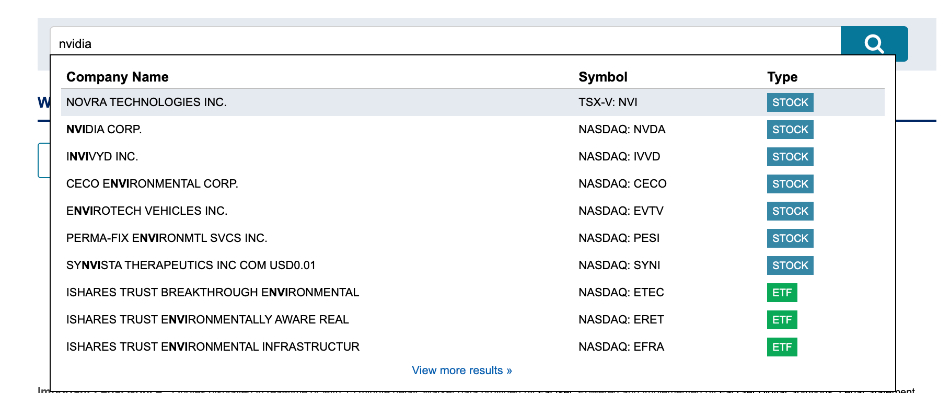
Task: Click the Symbol column header
Action: [x=603, y=77]
